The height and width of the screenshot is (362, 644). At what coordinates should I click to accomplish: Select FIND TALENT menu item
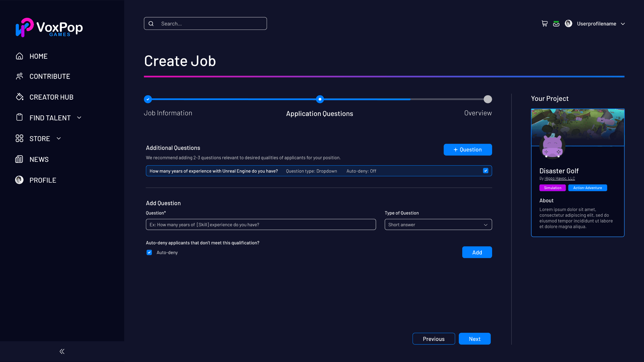50,118
